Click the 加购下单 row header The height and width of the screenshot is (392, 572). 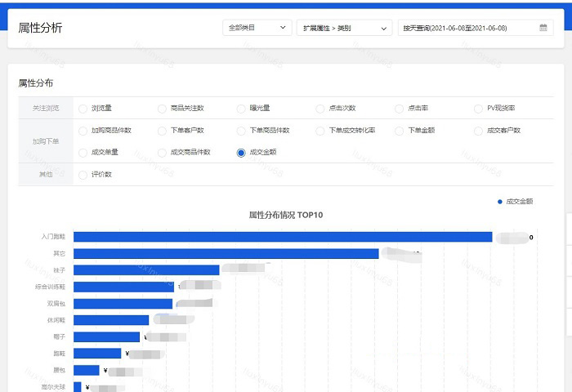(46, 141)
